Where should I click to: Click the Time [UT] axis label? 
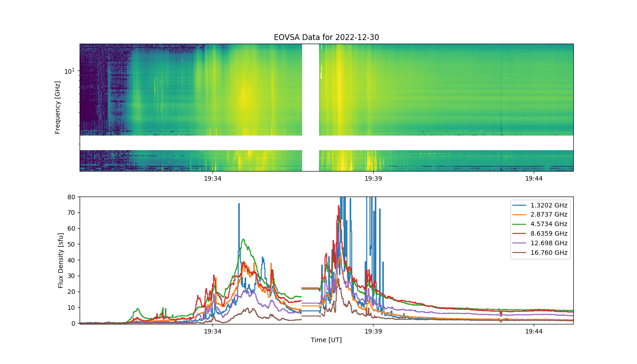(x=326, y=340)
